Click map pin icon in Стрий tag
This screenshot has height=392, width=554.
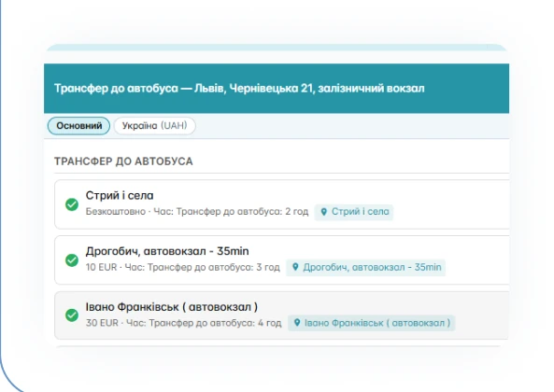pyautogui.click(x=323, y=212)
